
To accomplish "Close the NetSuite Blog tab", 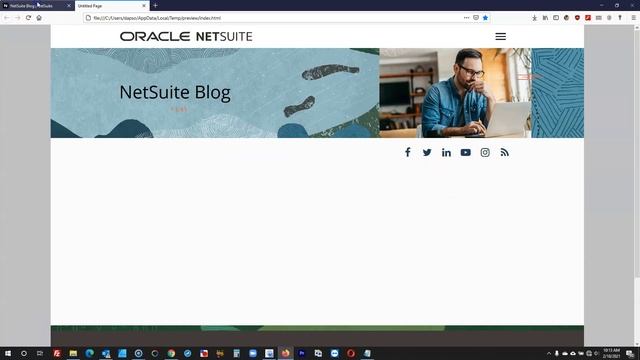I will [x=69, y=6].
